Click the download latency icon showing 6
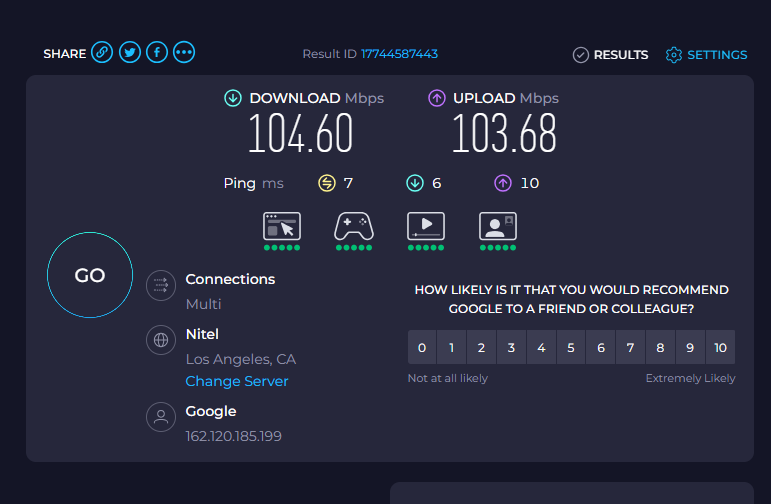 click(415, 183)
